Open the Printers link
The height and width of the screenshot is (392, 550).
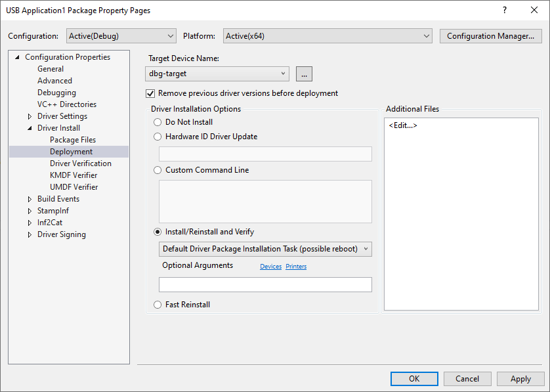pyautogui.click(x=296, y=266)
